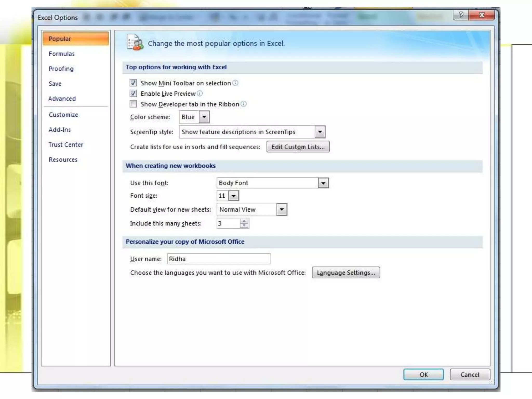
Task: Click into the User name field
Action: click(218, 259)
